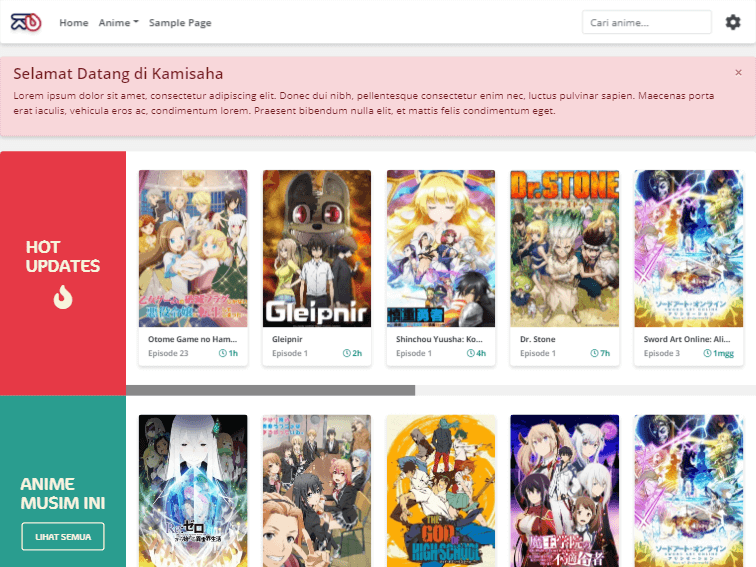Open the Oregairu classroom poster thumbnail
This screenshot has height=567, width=756.
(x=317, y=491)
